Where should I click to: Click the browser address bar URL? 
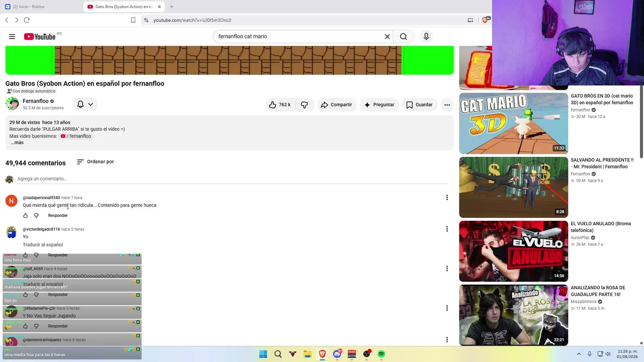pyautogui.click(x=192, y=20)
